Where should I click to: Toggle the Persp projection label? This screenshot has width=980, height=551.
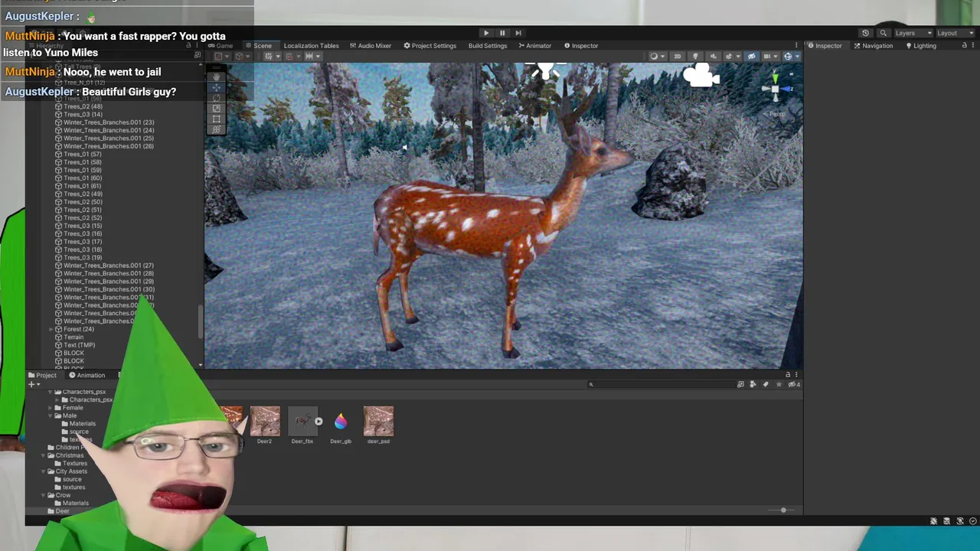776,114
